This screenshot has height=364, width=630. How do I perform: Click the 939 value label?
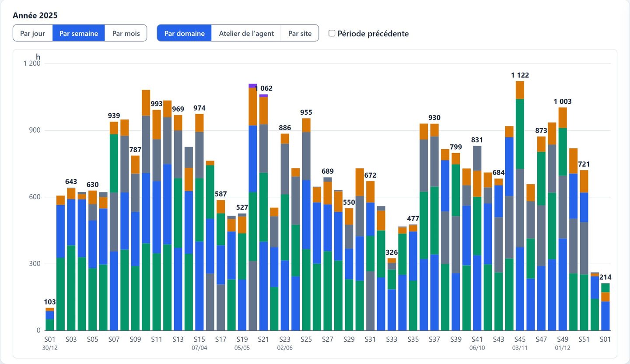114,115
